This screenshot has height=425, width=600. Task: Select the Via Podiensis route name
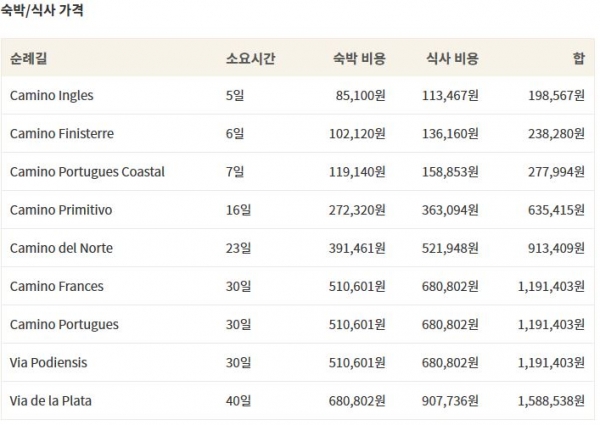[x=50, y=362]
